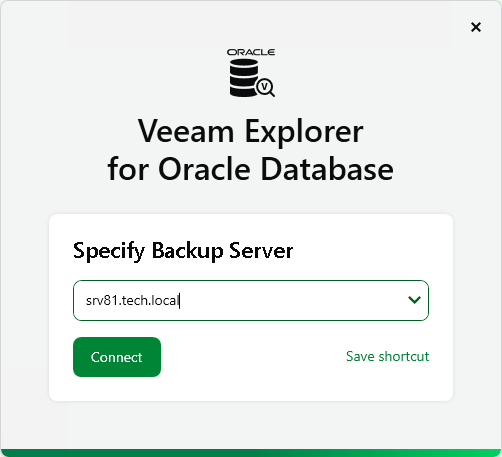Click the Oracle database cylinder stack icon
Viewport: 502px width, 457px height.
point(244,78)
